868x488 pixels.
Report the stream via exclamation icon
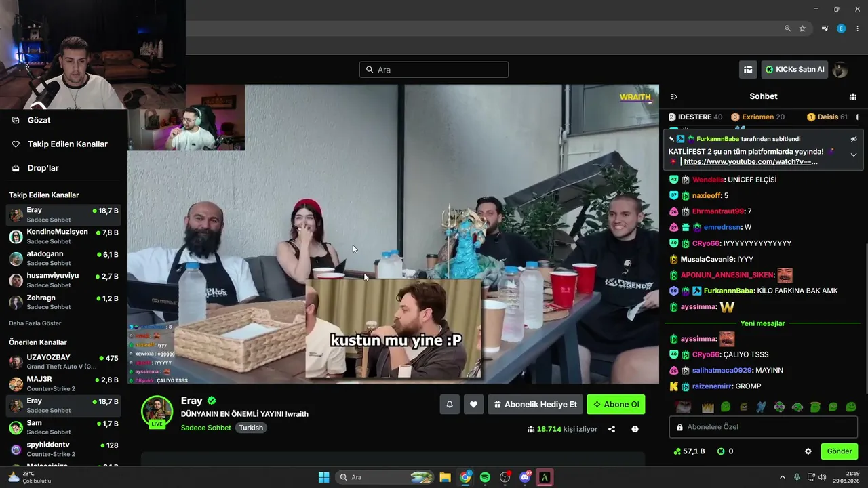[635, 429]
